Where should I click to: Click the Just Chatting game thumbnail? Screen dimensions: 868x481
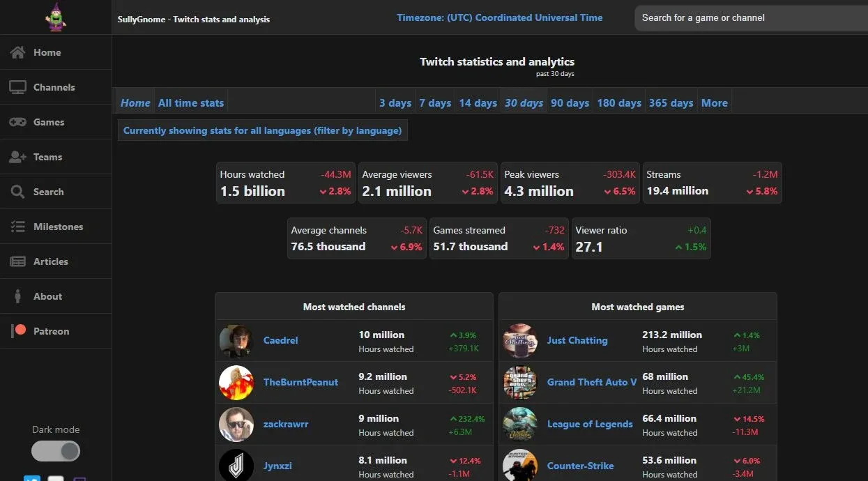click(x=520, y=341)
